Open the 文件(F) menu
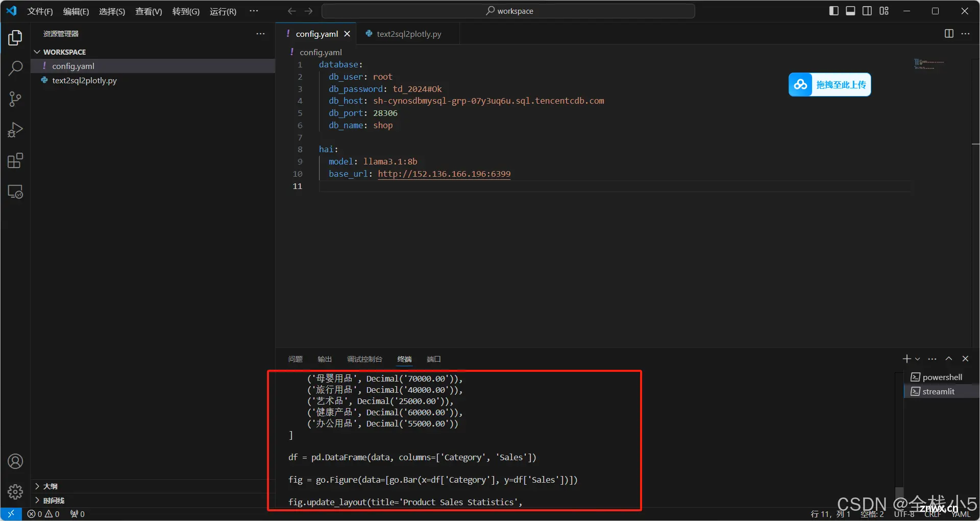This screenshot has width=980, height=521. (40, 11)
